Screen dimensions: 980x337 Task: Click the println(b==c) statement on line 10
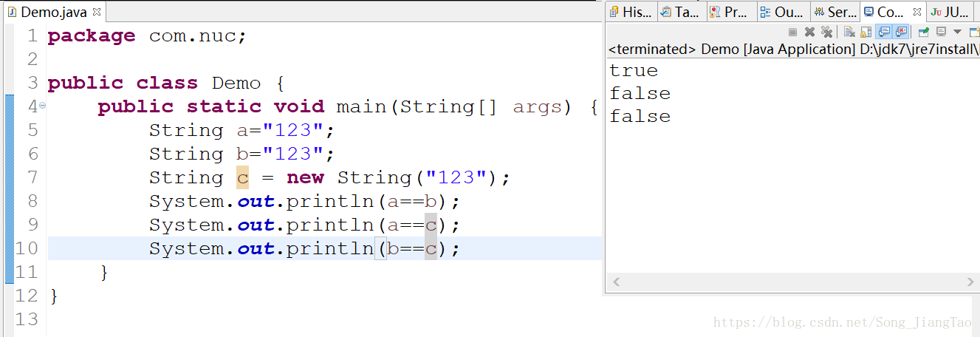(305, 248)
